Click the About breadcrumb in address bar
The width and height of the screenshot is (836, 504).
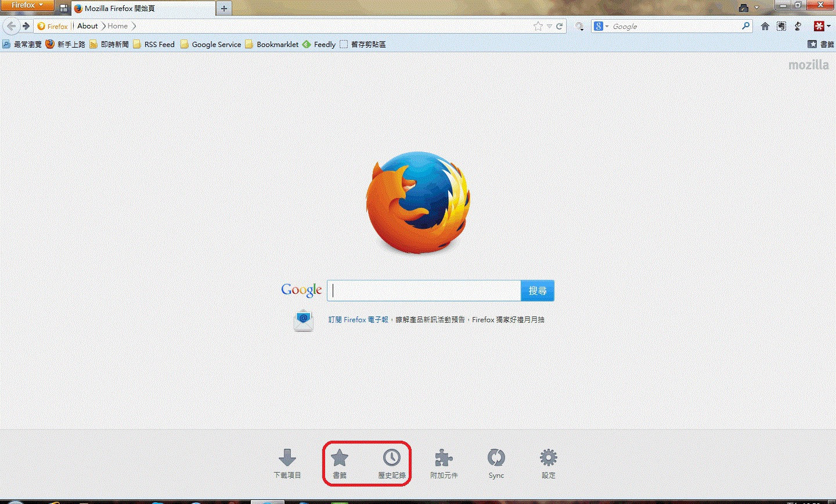[x=88, y=26]
